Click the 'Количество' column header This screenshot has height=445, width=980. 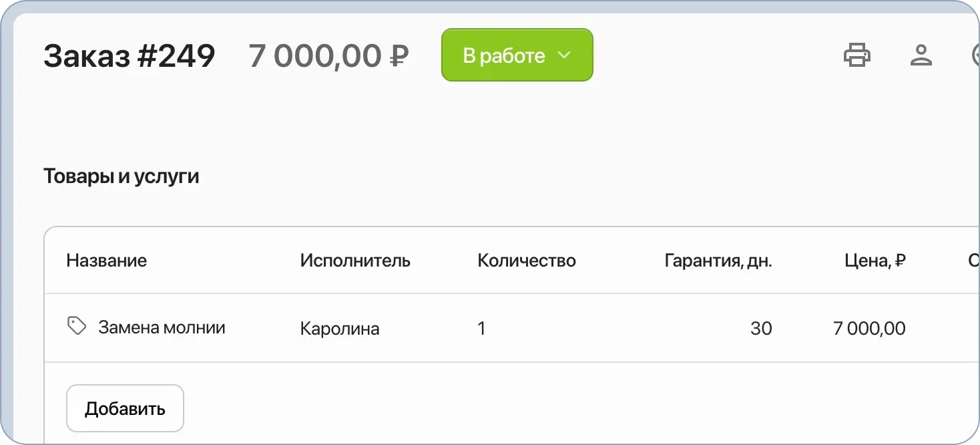coord(526,261)
